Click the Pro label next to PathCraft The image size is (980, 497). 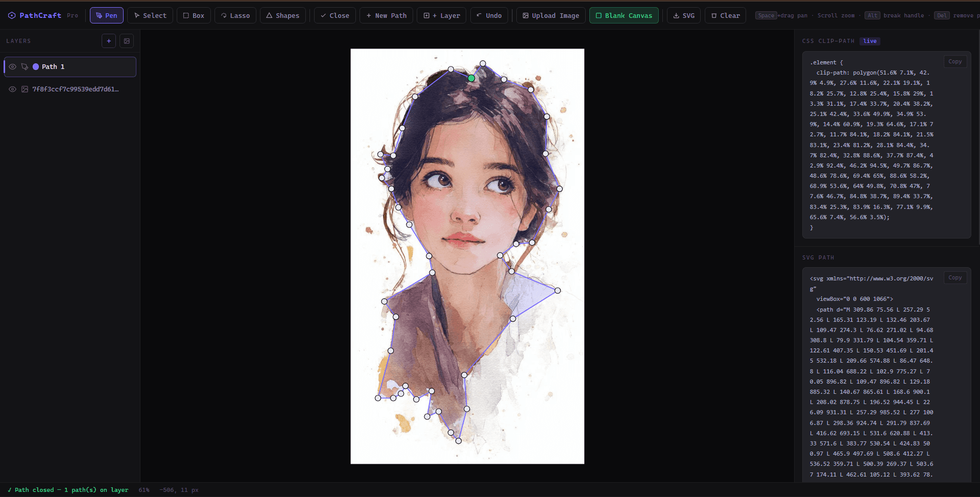click(73, 15)
